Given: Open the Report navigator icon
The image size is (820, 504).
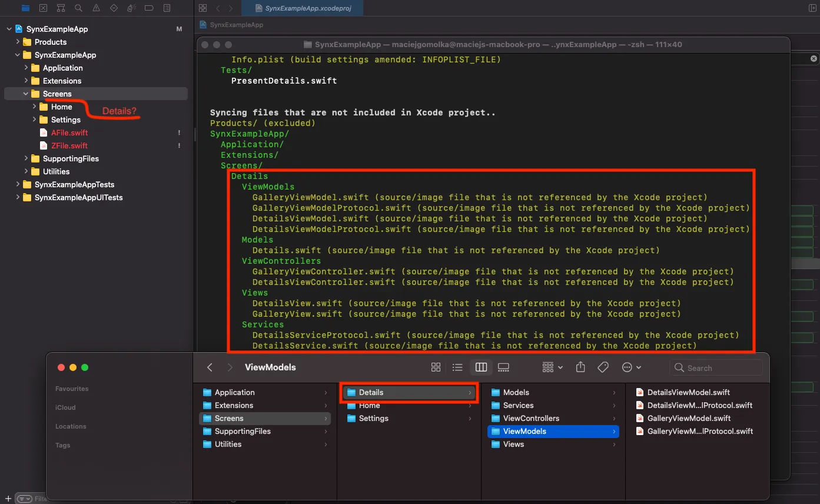Looking at the screenshot, I should tap(167, 8).
